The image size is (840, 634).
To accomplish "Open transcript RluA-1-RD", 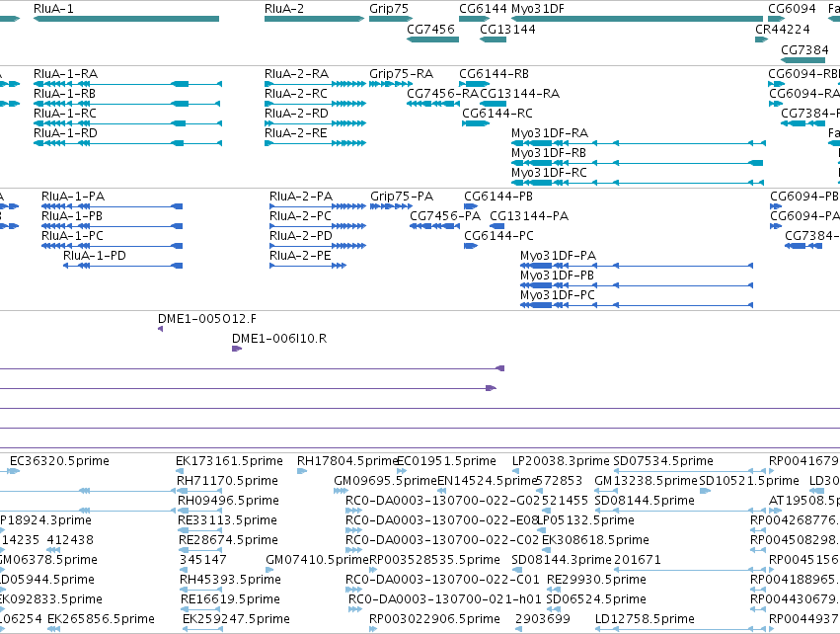I will [x=127, y=143].
